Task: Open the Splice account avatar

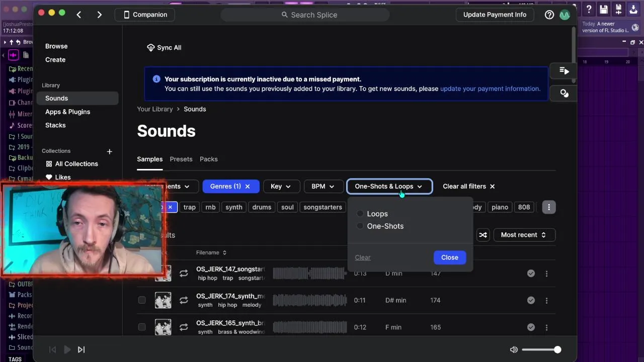Action: pyautogui.click(x=565, y=15)
